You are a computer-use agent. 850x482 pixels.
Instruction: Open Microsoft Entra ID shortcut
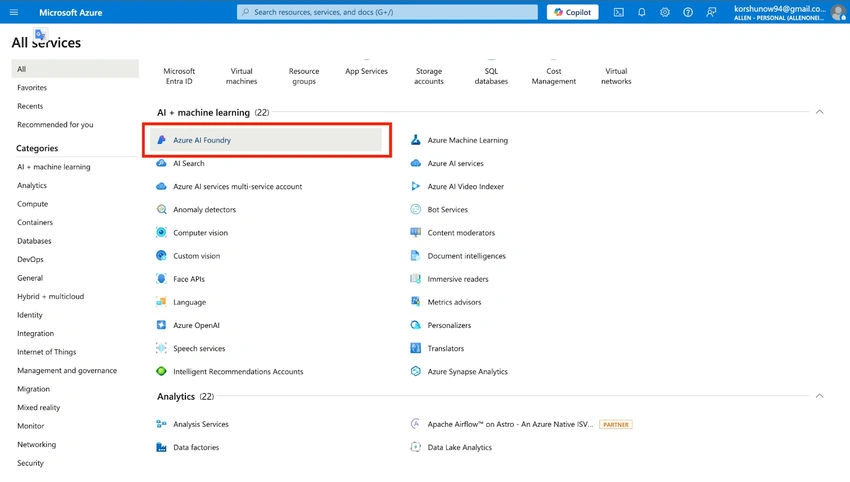click(x=179, y=76)
